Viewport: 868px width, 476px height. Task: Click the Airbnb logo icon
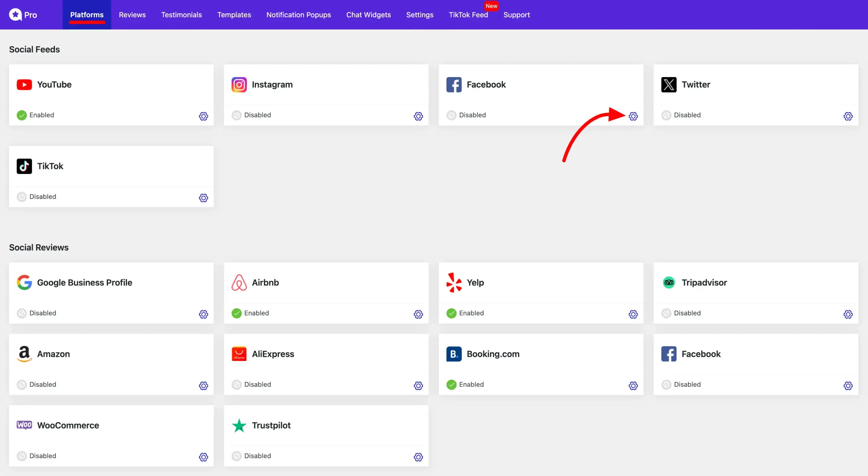(x=239, y=282)
